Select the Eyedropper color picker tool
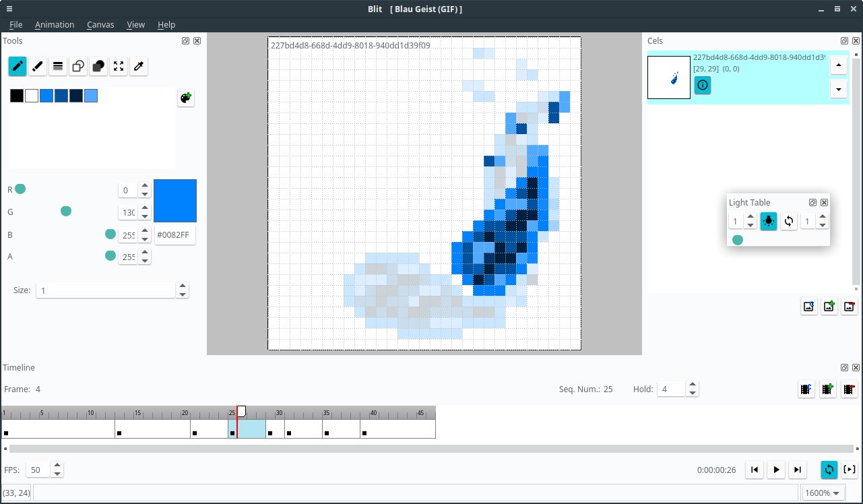The image size is (863, 504). point(139,66)
